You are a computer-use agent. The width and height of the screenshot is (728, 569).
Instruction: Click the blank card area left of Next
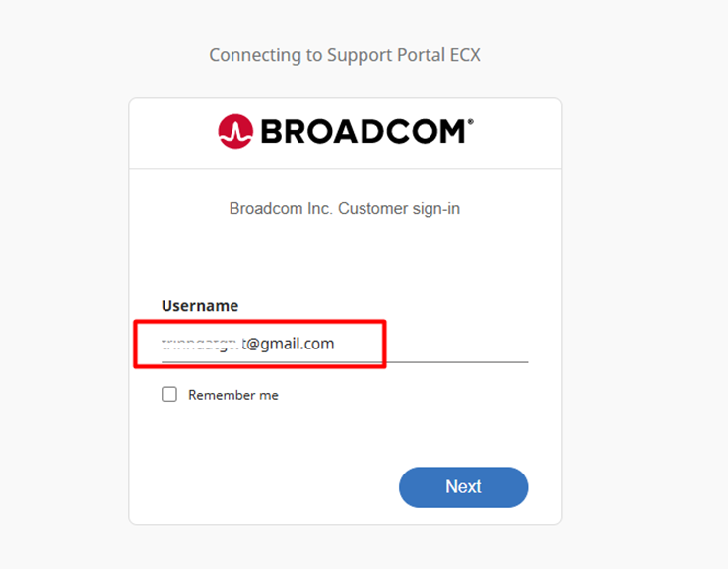point(266,487)
